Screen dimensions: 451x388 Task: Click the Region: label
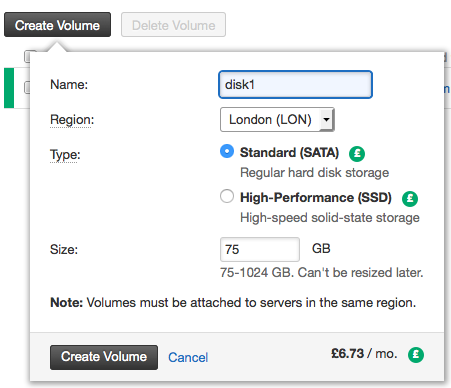72,120
